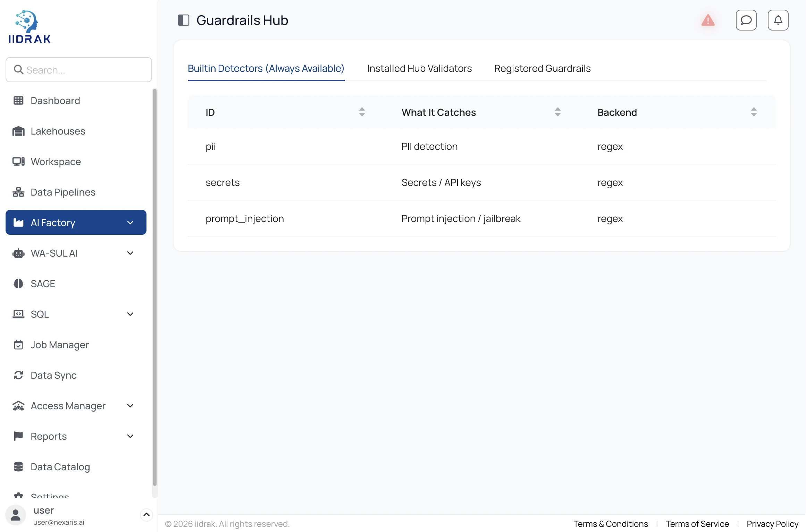
Task: Open Data Catalog
Action: (x=76, y=467)
